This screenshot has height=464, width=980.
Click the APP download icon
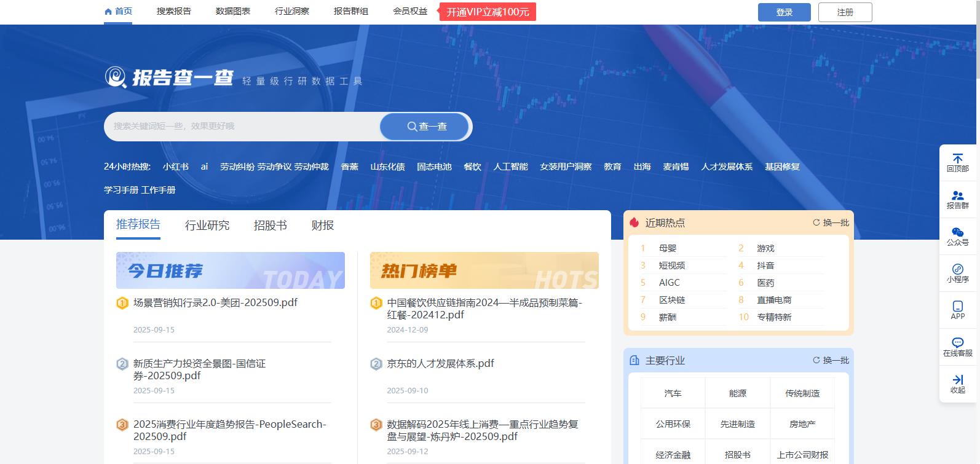(957, 307)
